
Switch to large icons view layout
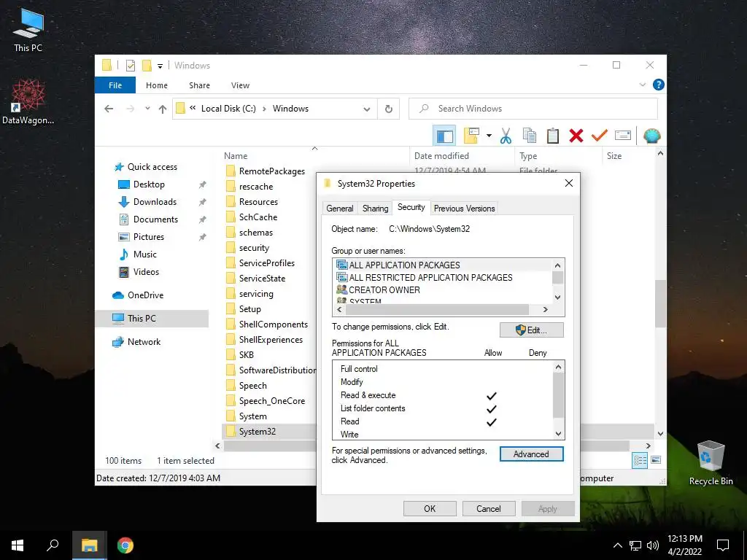(656, 460)
